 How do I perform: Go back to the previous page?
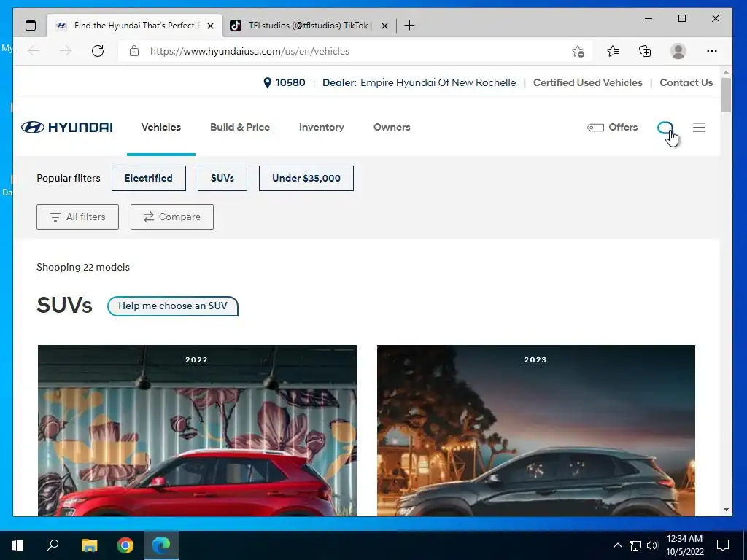pyautogui.click(x=34, y=51)
